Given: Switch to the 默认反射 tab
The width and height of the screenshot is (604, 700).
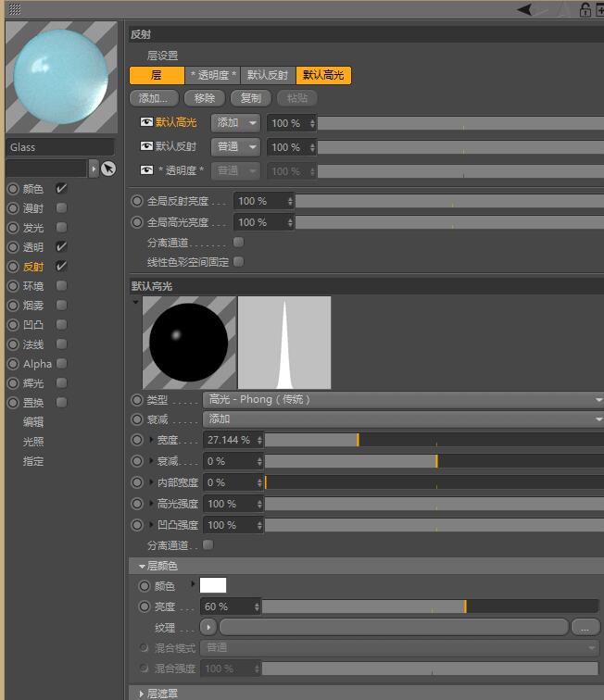Looking at the screenshot, I should [268, 75].
